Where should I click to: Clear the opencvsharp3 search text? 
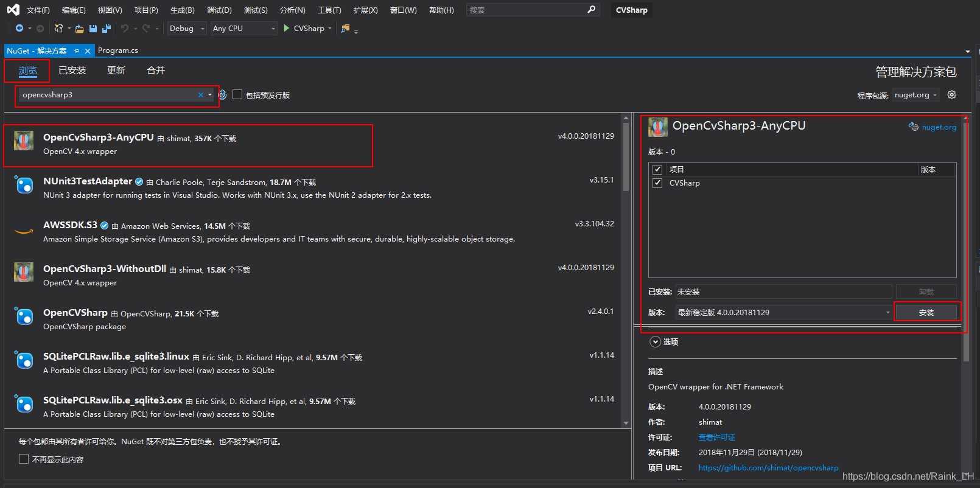tap(201, 95)
